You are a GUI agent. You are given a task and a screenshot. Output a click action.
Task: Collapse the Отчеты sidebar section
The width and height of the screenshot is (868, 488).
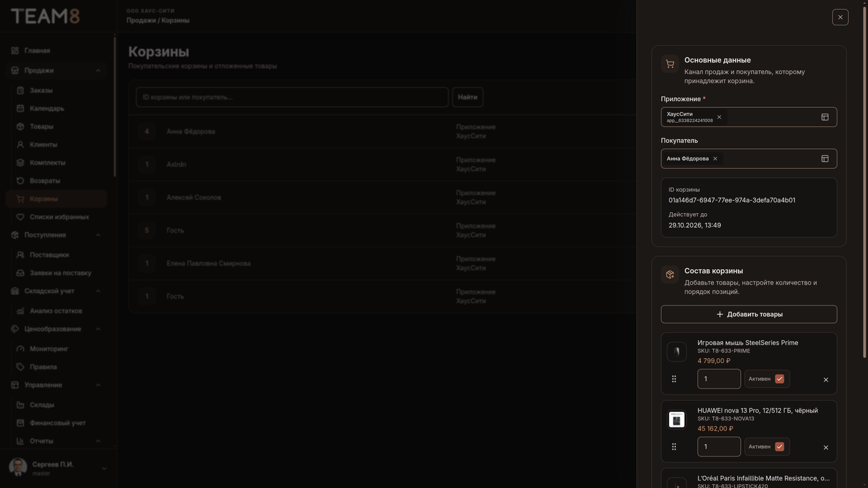coord(98,441)
